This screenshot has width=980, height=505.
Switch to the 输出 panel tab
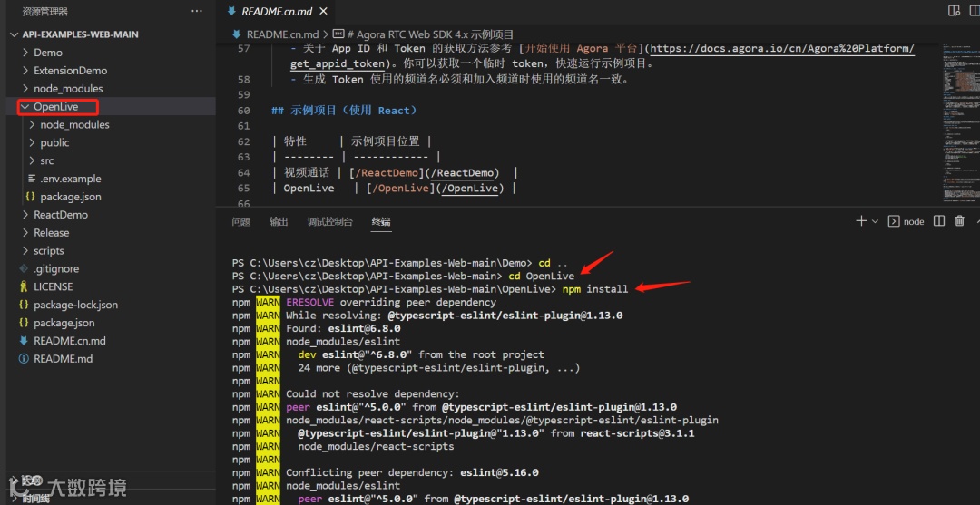[x=279, y=221]
